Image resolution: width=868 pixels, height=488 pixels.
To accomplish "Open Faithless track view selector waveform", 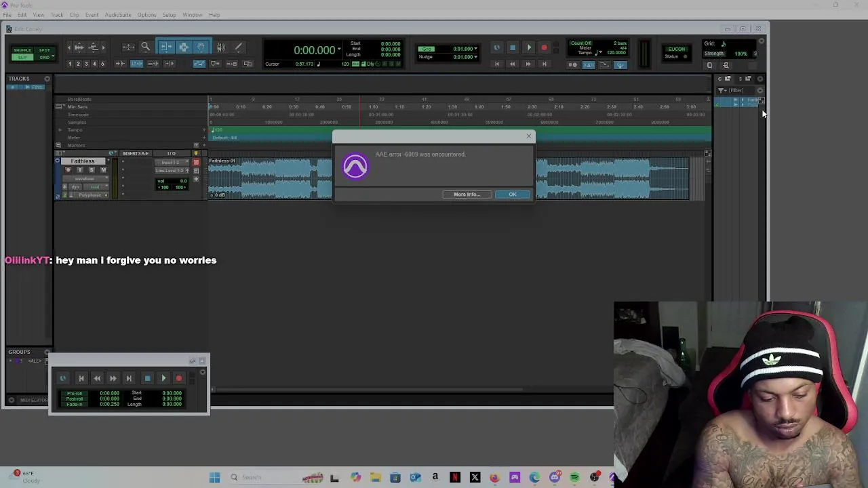I will pos(85,179).
